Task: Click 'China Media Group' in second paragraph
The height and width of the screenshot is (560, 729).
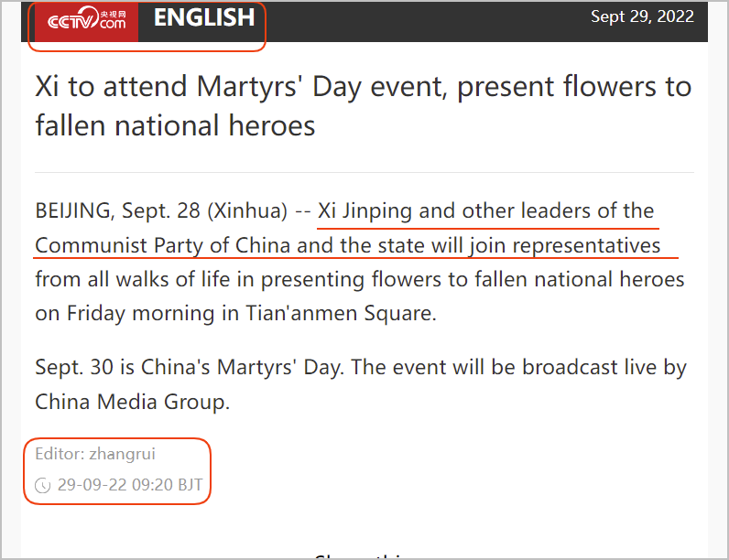Action: pyautogui.click(x=132, y=402)
